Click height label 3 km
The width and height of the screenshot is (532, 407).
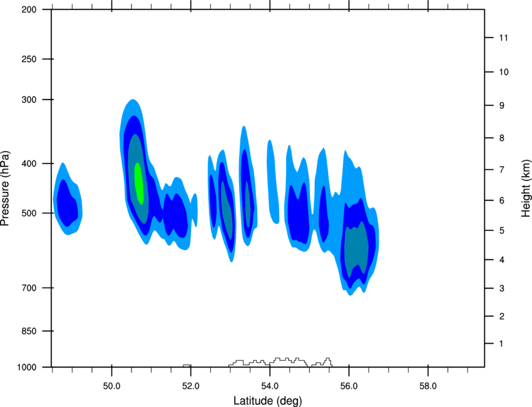pos(502,289)
